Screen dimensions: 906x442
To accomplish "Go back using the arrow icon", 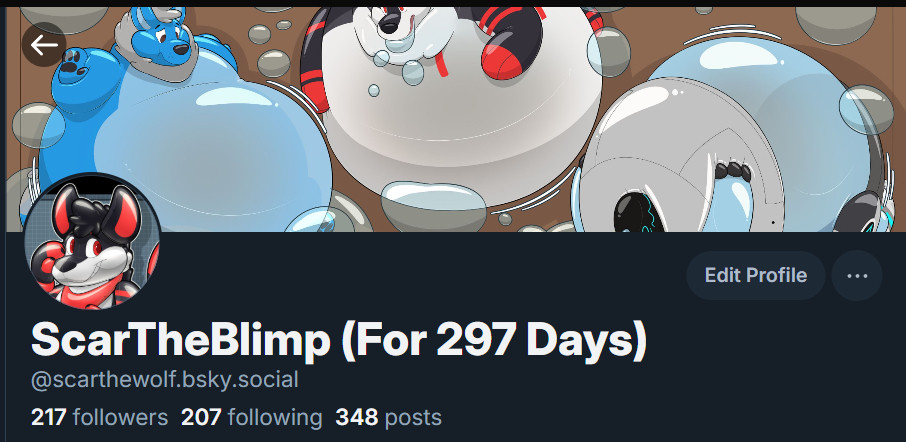I will [x=44, y=44].
